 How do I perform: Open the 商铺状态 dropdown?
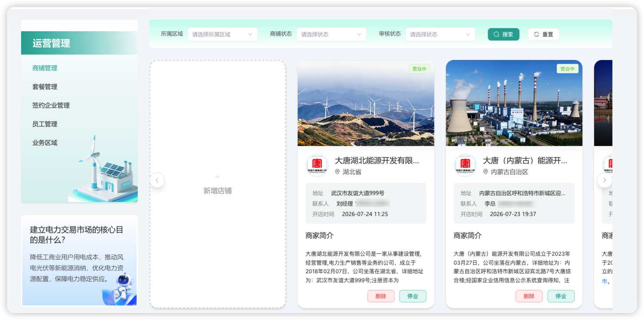coord(331,34)
